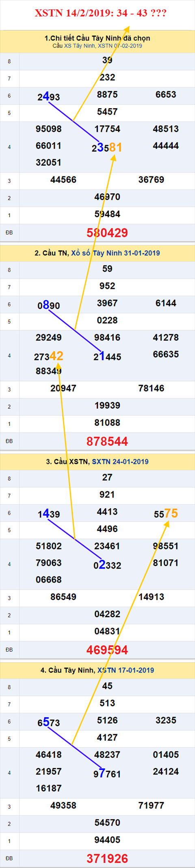Select the number 98416
195x868 pixels.
(x=107, y=338)
